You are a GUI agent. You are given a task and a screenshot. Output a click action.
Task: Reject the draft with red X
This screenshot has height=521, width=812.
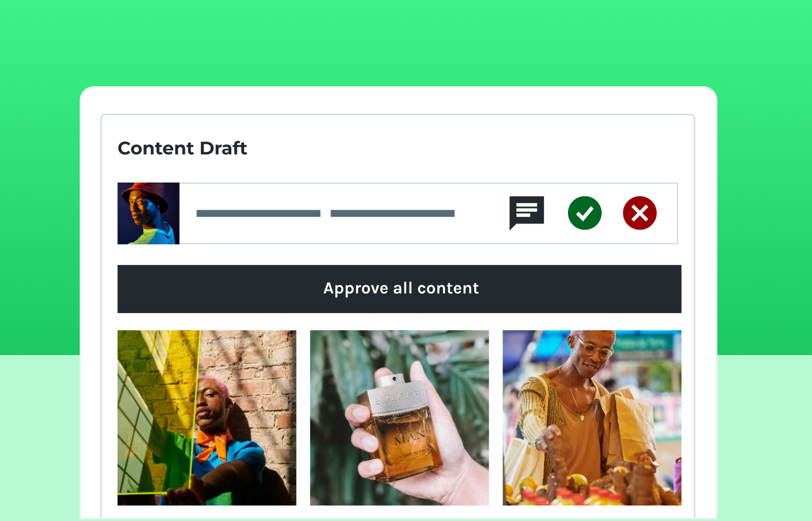click(640, 213)
